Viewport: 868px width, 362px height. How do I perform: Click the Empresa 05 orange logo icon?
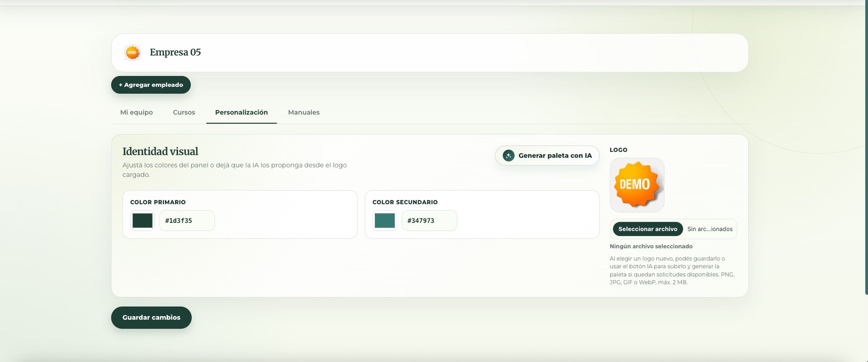(x=132, y=53)
